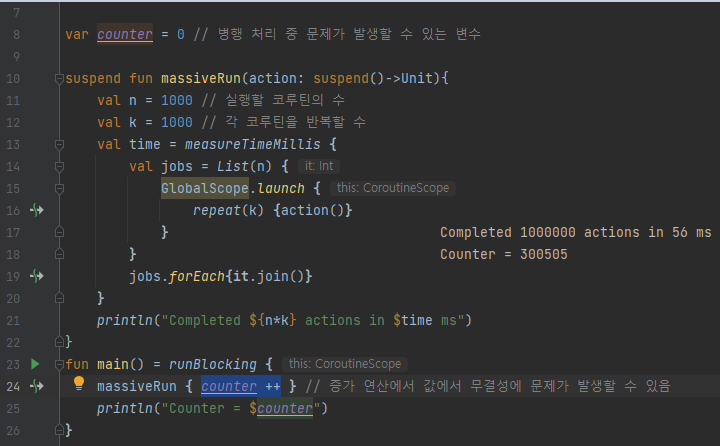Run main function via green gutter arrow
The height and width of the screenshot is (446, 720).
[35, 364]
